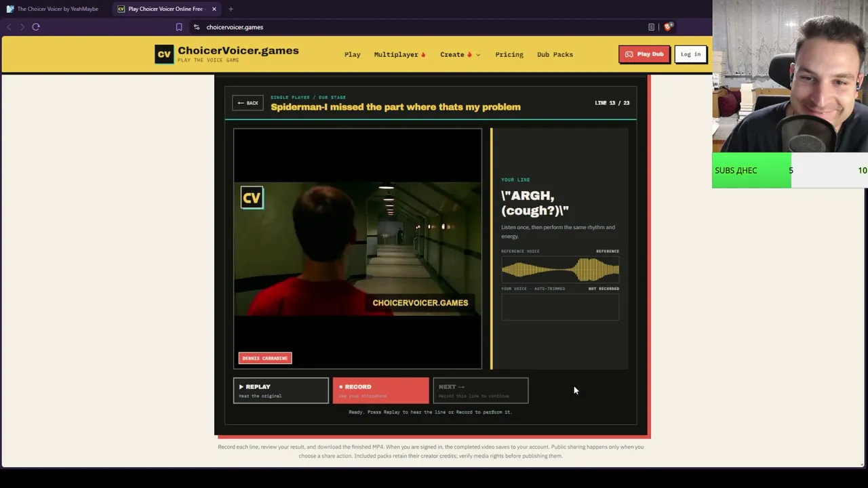Reload the current page
The image size is (868, 488).
coord(36,27)
